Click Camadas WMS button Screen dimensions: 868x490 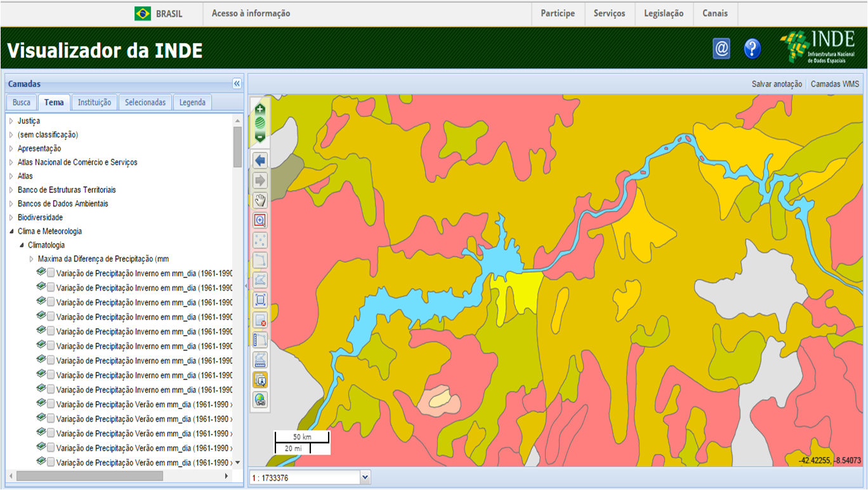[835, 84]
